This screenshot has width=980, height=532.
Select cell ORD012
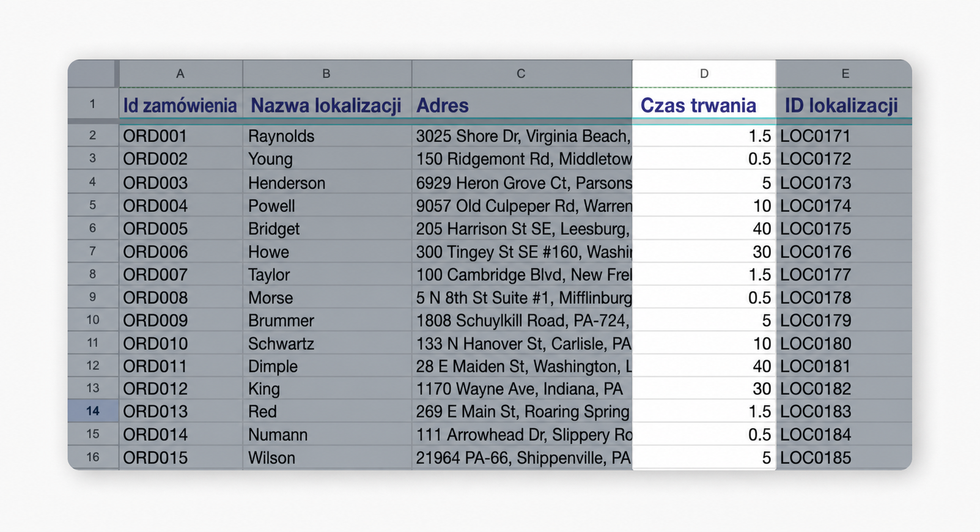click(180, 388)
